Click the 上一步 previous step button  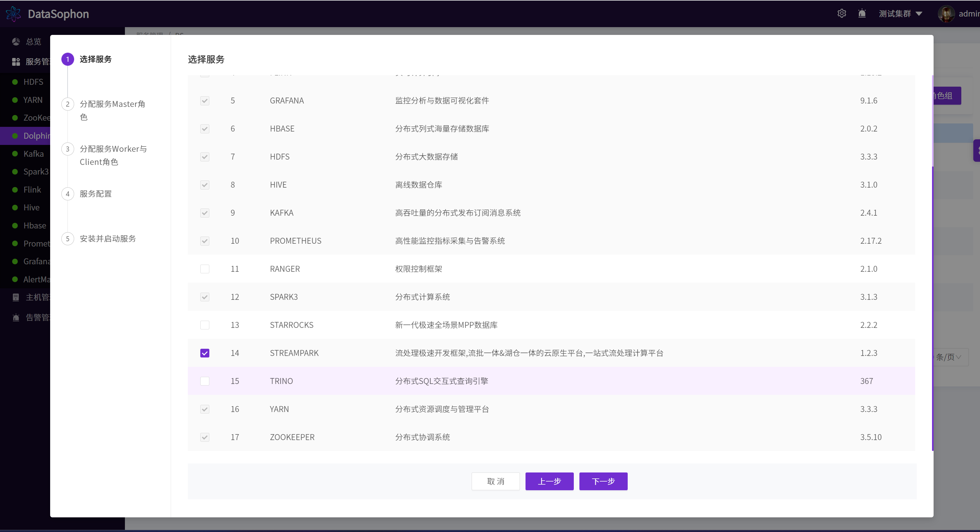pos(549,481)
